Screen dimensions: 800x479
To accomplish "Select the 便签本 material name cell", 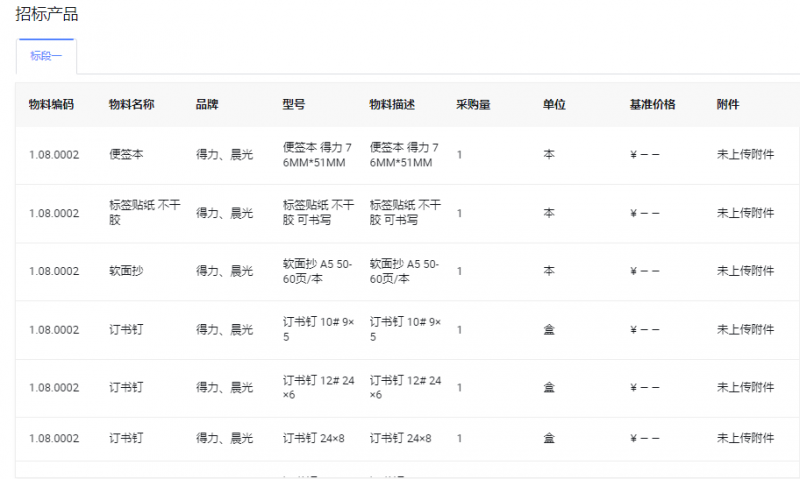I will click(127, 155).
